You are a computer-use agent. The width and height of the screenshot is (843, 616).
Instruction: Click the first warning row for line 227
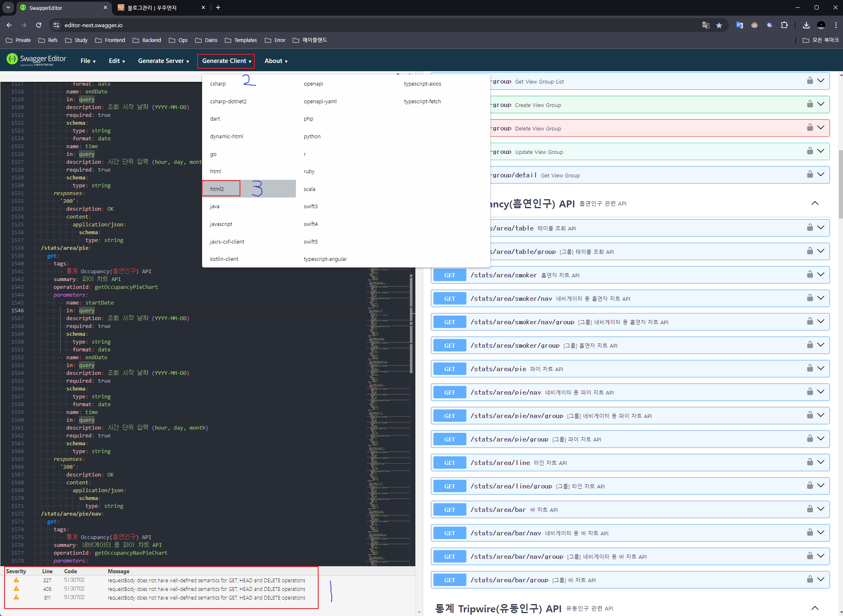(161, 580)
